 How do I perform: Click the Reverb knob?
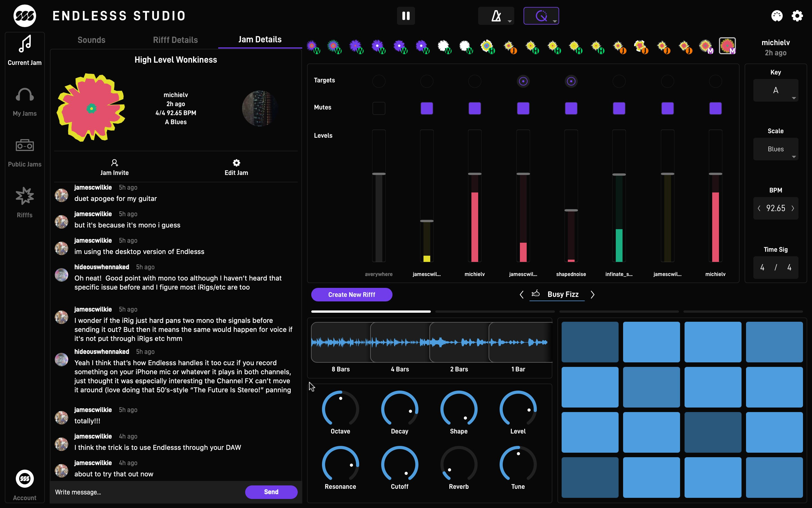pyautogui.click(x=459, y=464)
